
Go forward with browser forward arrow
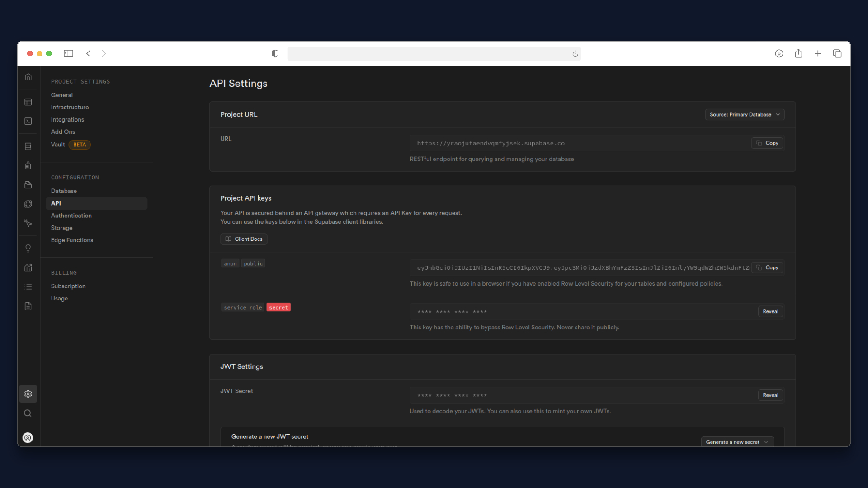coord(104,54)
